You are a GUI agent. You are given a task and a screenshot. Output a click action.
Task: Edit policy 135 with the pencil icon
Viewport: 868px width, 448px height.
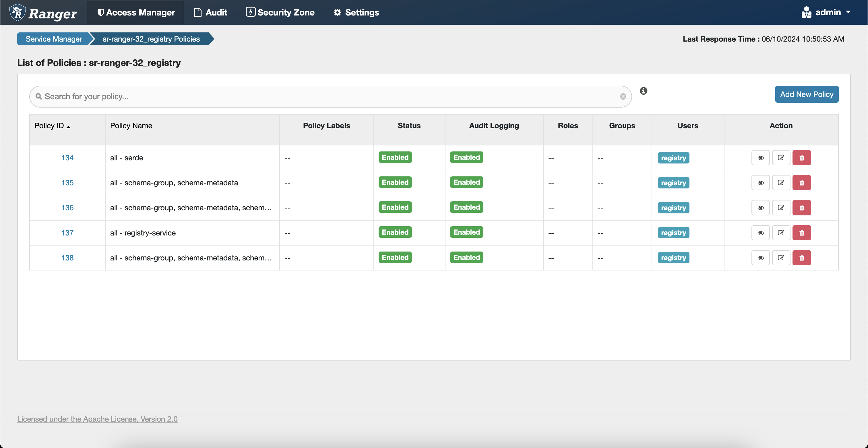coord(781,182)
